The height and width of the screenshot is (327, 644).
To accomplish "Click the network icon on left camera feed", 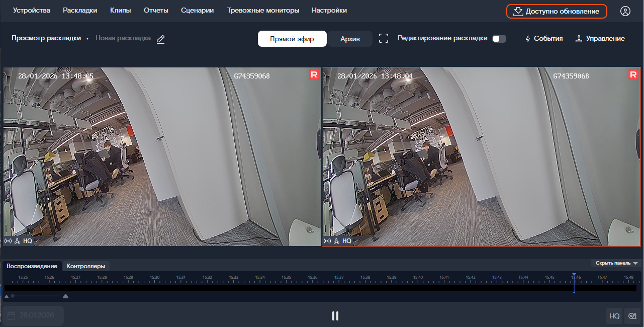I will tap(17, 241).
